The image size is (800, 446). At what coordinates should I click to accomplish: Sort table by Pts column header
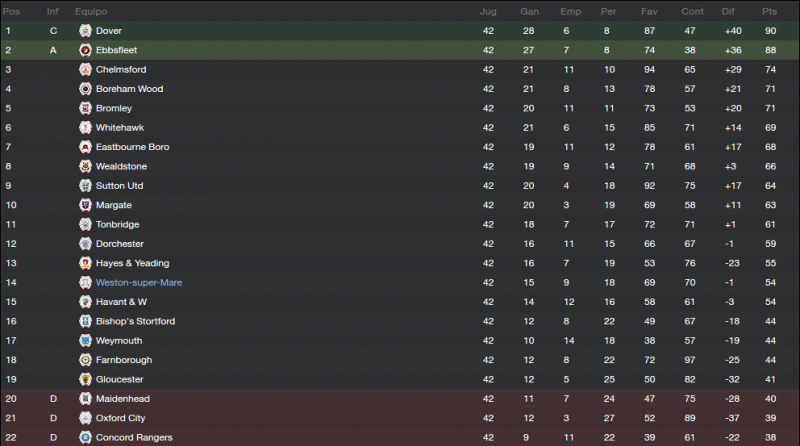[769, 11]
